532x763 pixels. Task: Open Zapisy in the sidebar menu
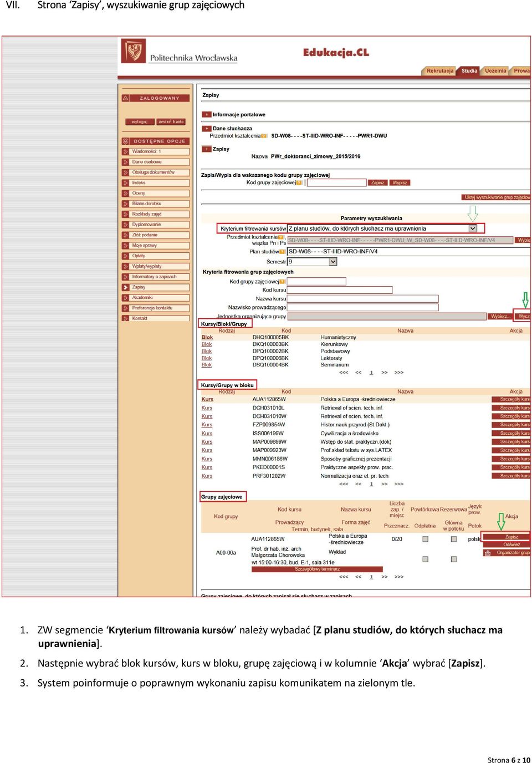156,287
